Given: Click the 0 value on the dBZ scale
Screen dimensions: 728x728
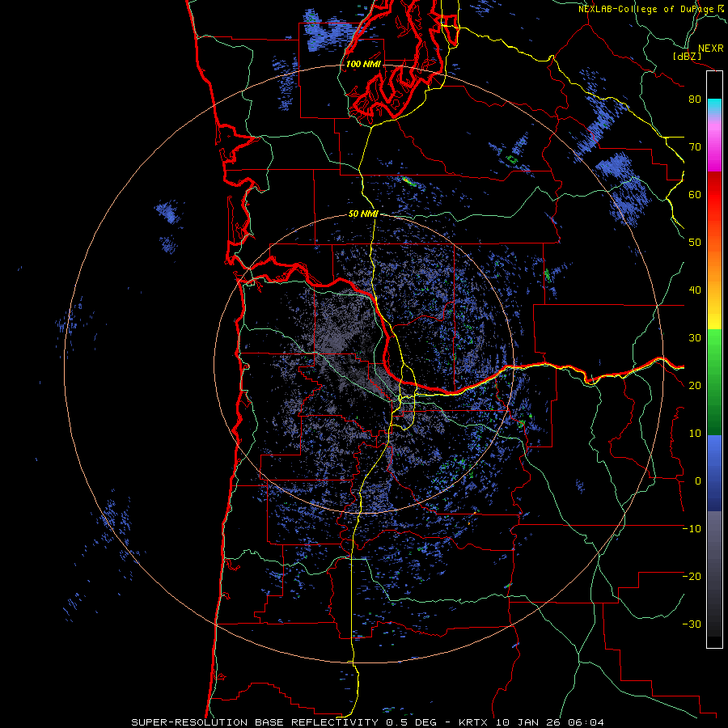Looking at the screenshot, I should coord(698,481).
